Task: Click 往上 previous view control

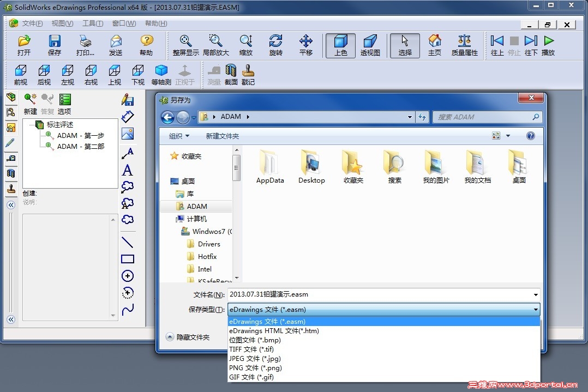Action: 497,45
